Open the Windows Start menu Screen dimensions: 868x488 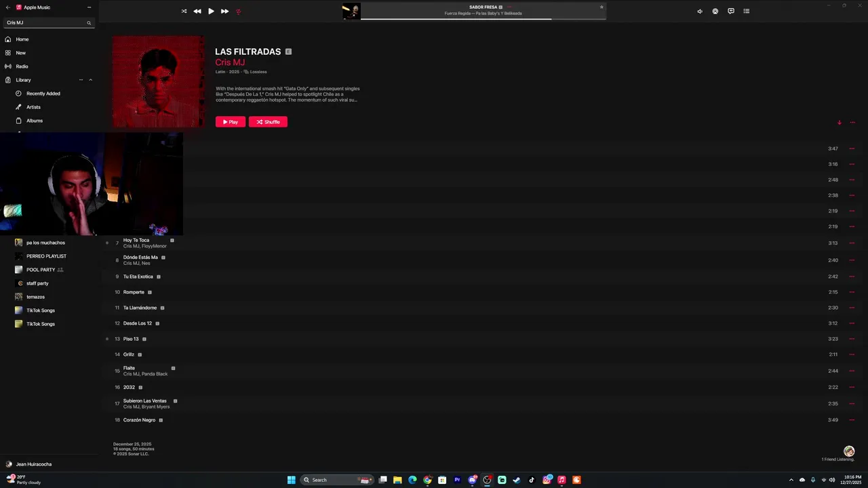pos(291,480)
